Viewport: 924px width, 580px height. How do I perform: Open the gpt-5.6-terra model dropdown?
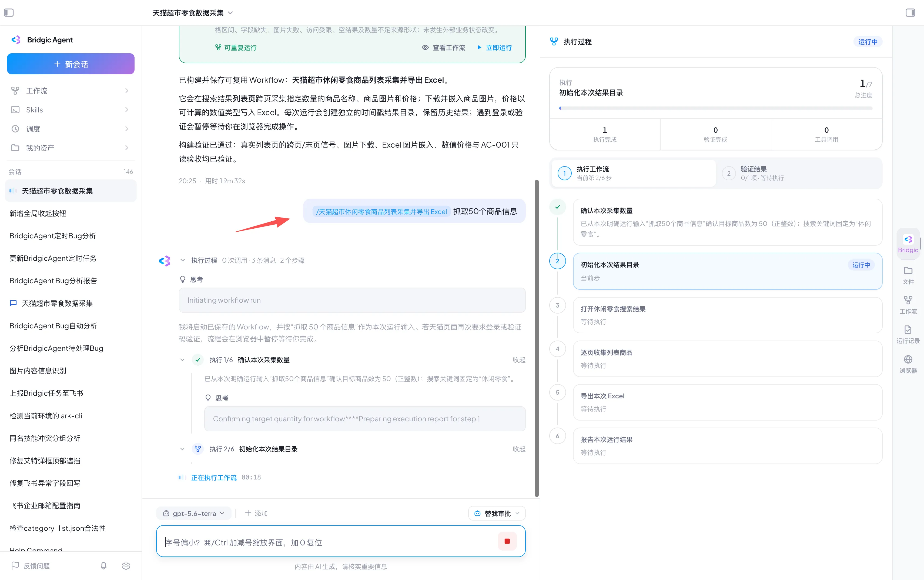[x=194, y=513]
